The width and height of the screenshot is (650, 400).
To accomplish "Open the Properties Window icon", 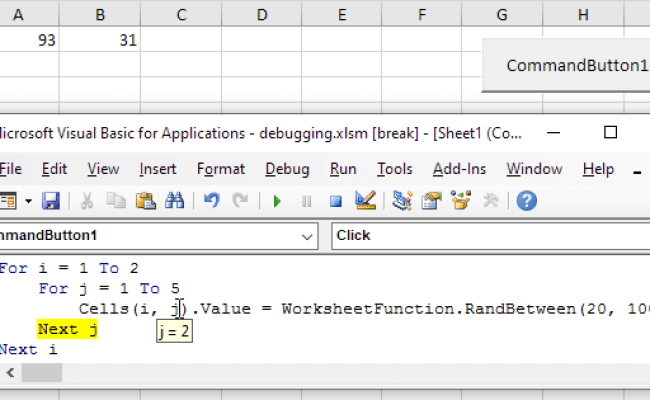I will 431,201.
